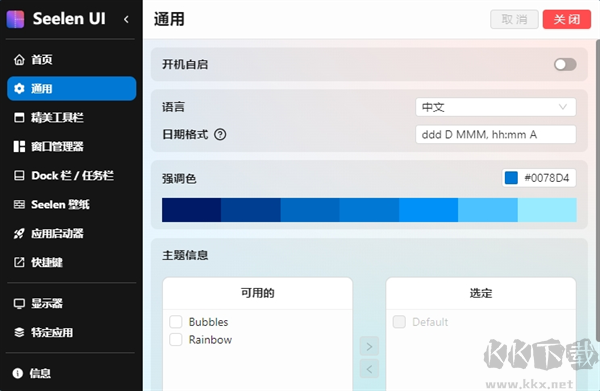600x391 pixels.
Task: Select the fifth bright blue swatch
Action: click(x=429, y=210)
